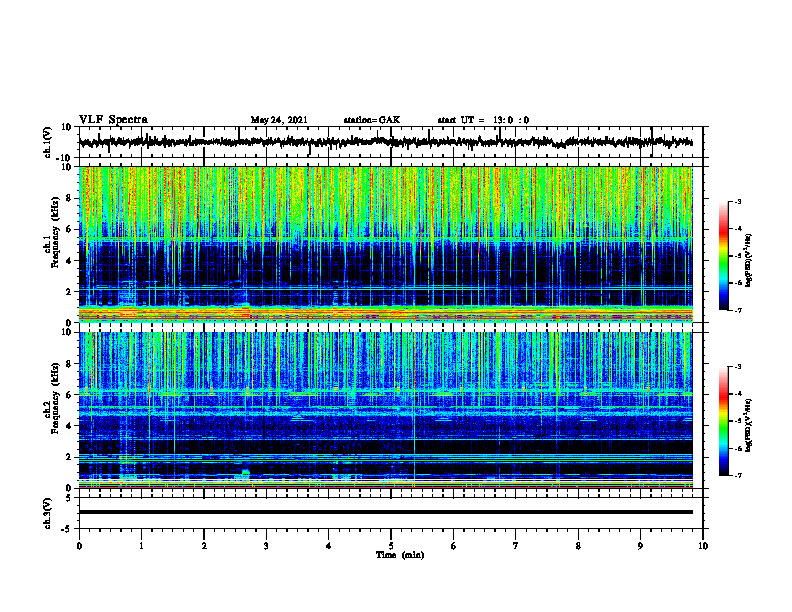
Task: Click the "ch.1(V)" vertical axis label
Action: pos(48,142)
